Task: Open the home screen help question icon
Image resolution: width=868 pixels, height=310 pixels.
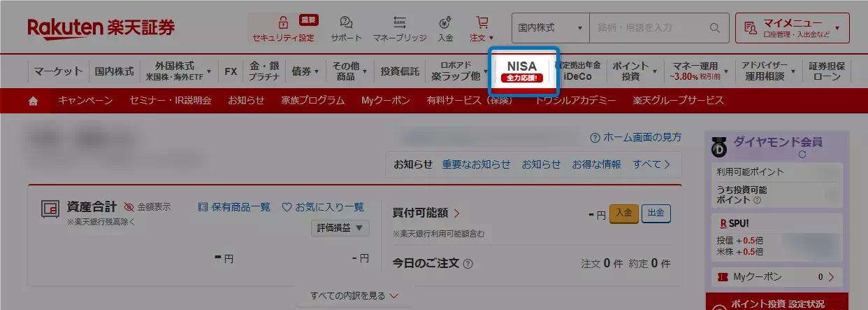Action: pyautogui.click(x=595, y=137)
